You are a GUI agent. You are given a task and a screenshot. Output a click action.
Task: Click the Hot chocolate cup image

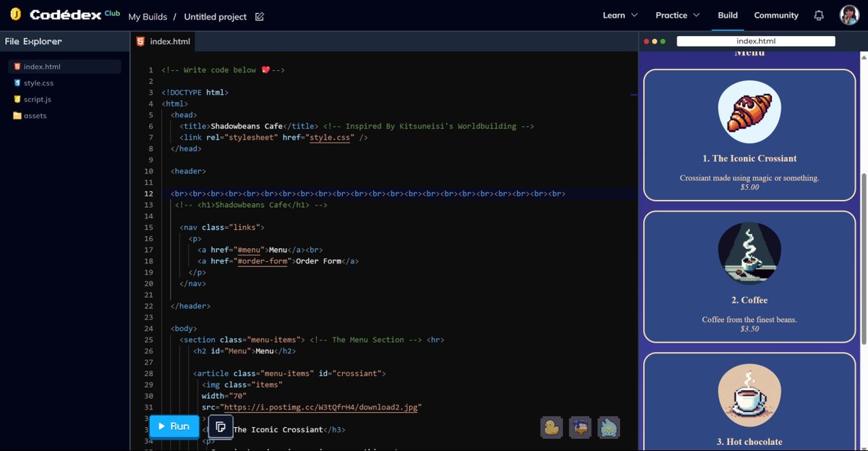pos(749,395)
